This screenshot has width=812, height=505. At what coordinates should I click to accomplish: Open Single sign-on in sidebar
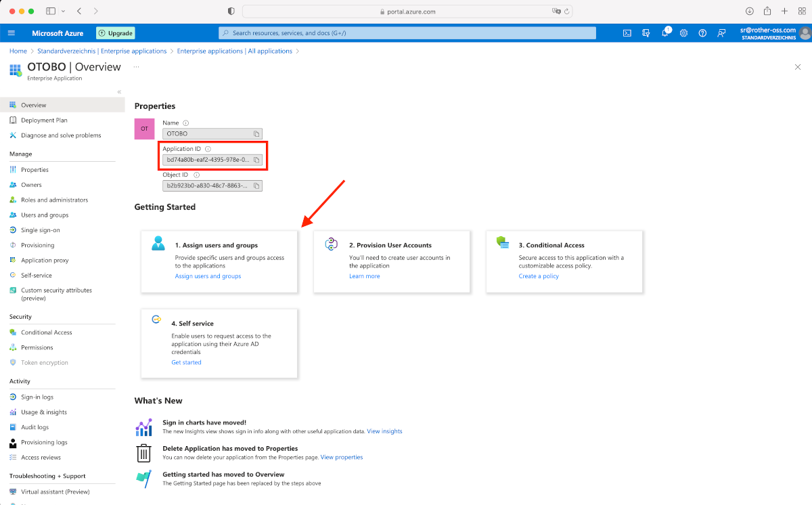pos(40,230)
